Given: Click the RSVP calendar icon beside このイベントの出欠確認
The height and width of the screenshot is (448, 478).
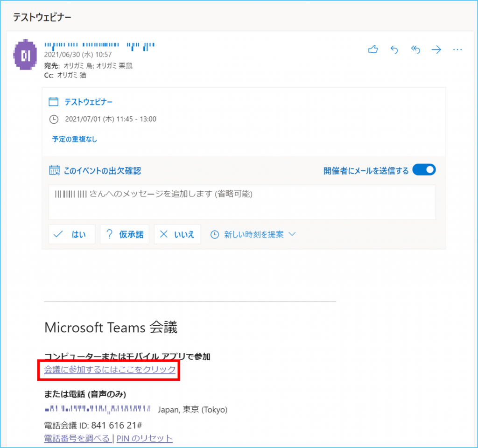Looking at the screenshot, I should 54,170.
